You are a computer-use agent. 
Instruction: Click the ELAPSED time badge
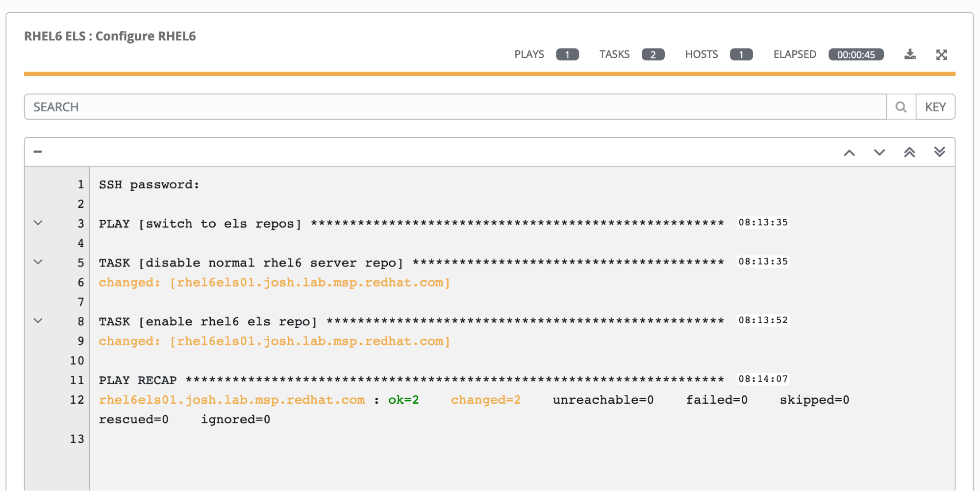coord(855,54)
